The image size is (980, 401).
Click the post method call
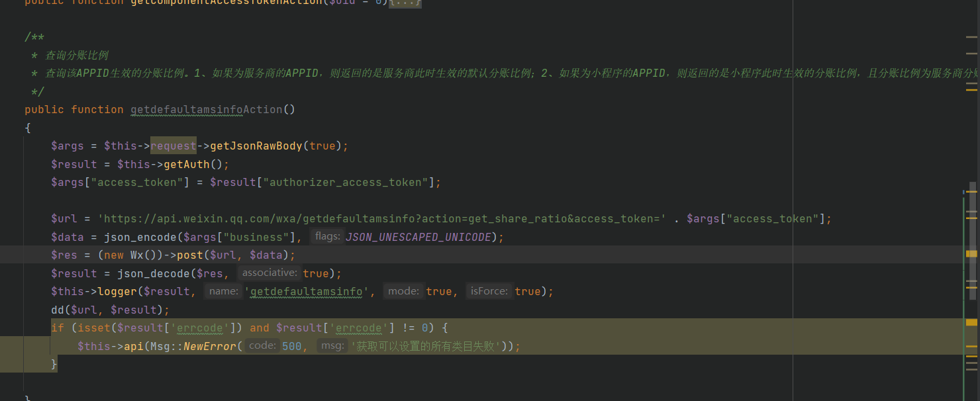pyautogui.click(x=190, y=255)
